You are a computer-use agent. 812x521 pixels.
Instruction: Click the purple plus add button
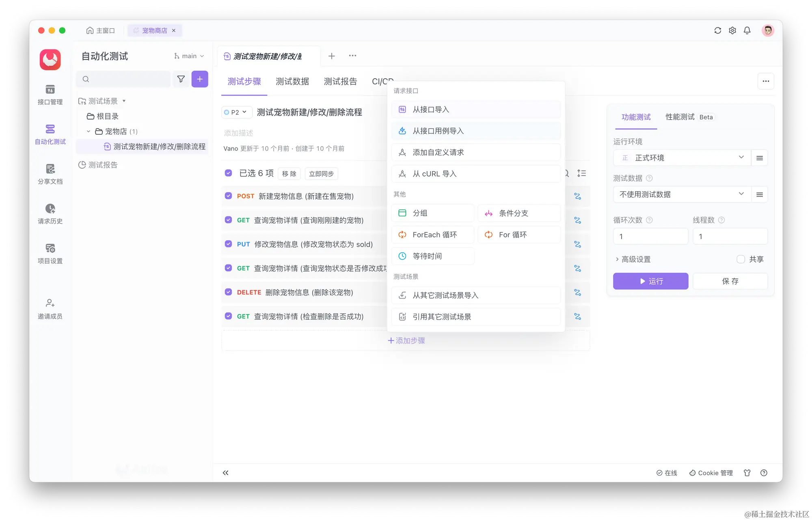click(x=200, y=79)
